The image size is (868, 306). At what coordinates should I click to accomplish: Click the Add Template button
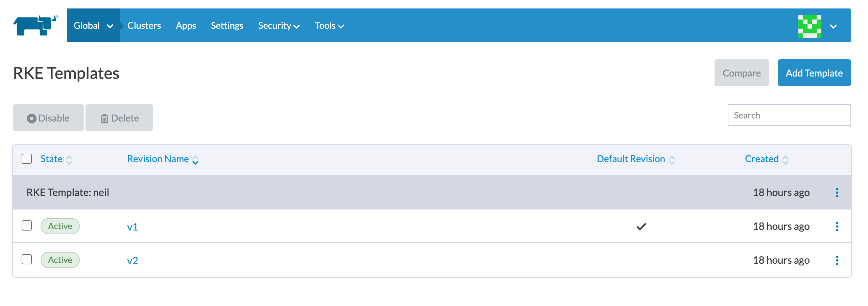coord(814,73)
